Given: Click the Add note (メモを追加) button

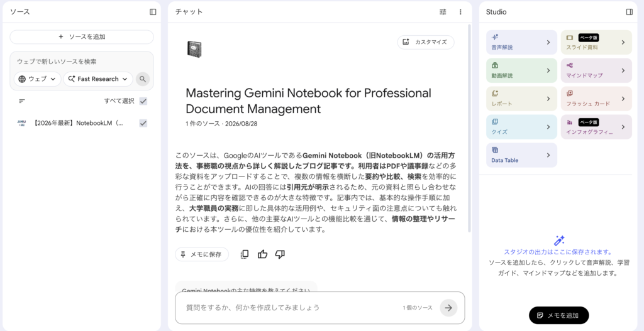Looking at the screenshot, I should [559, 315].
